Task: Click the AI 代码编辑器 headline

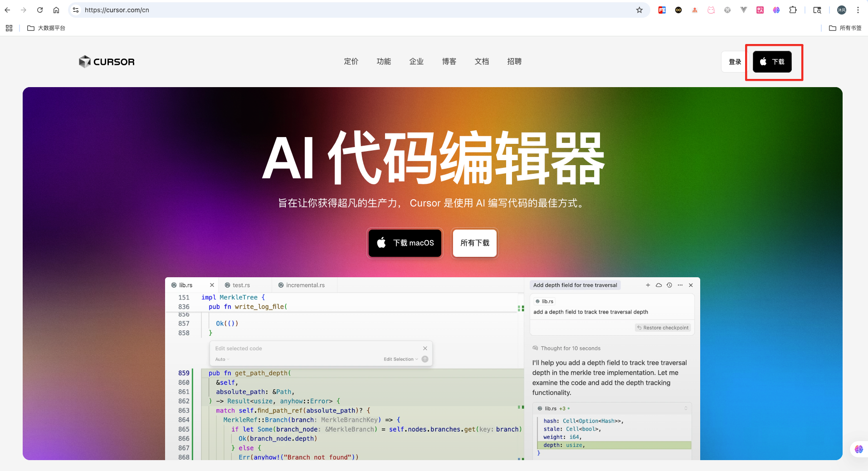Action: [x=434, y=158]
